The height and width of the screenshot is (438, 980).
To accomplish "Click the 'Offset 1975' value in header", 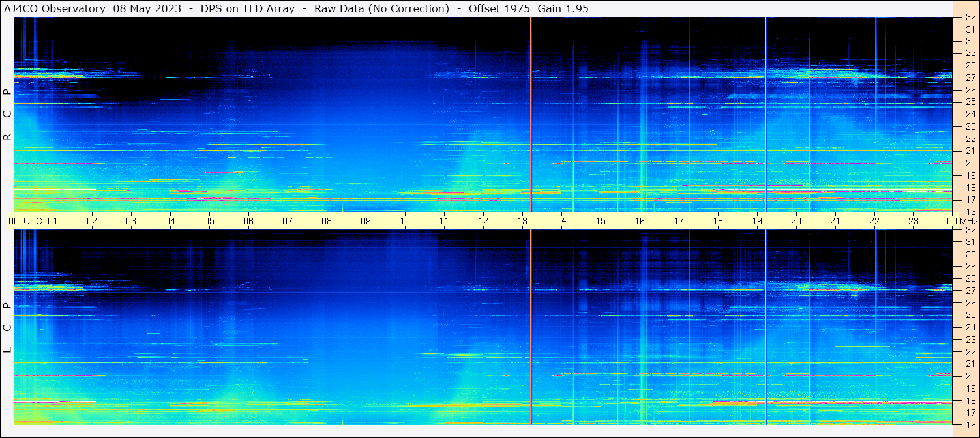I will (499, 9).
